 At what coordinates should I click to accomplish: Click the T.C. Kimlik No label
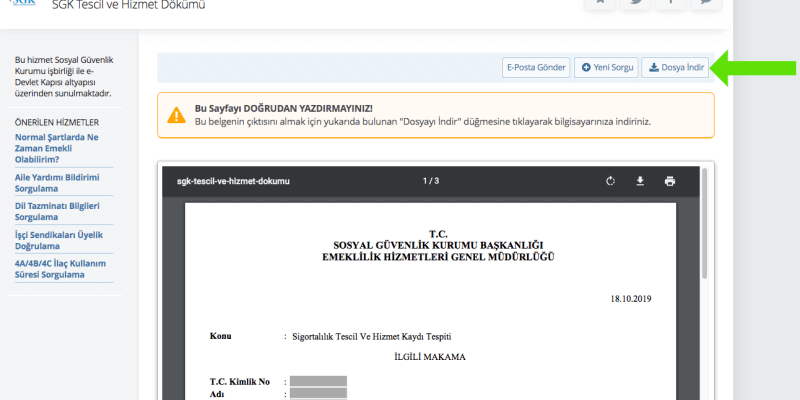239,382
